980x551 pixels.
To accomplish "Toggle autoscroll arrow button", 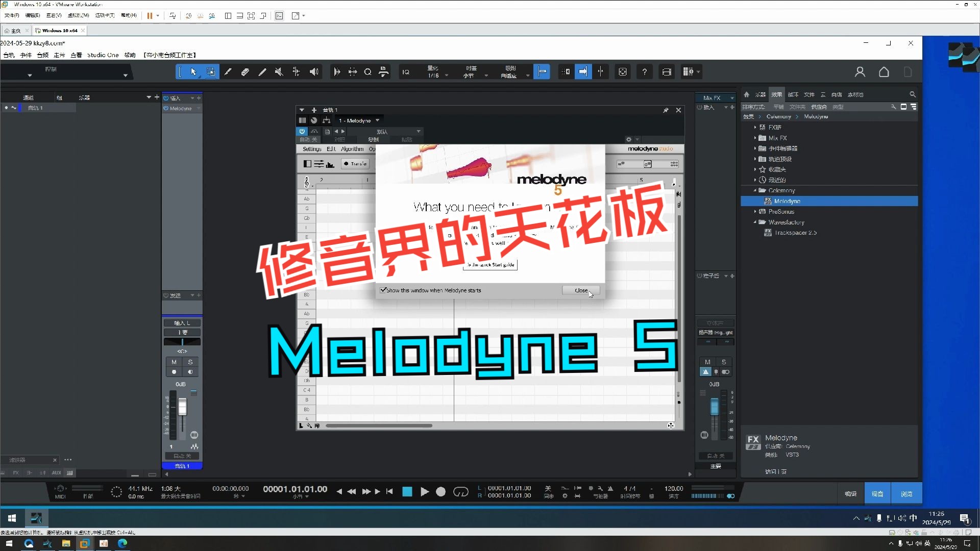I will [x=583, y=72].
